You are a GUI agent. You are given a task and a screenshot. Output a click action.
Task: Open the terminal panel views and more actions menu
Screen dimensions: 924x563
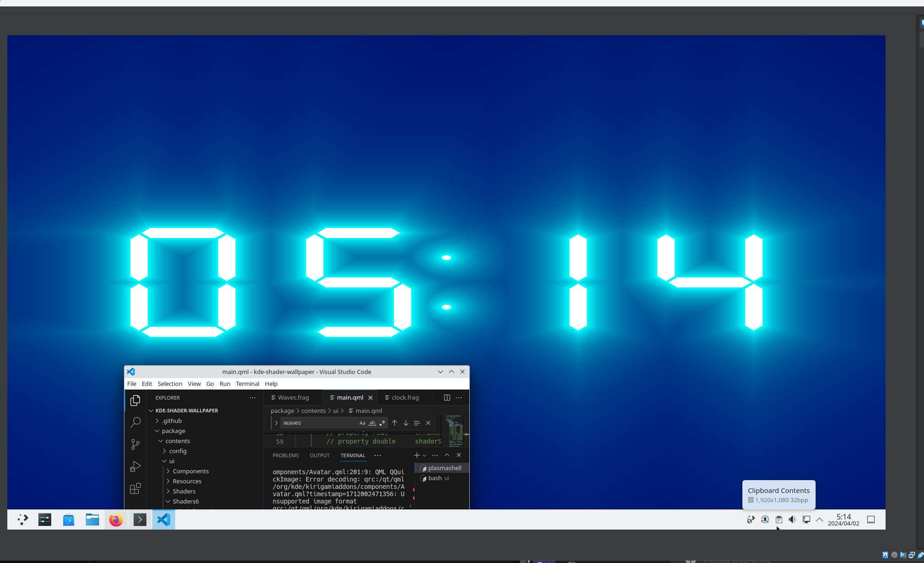tap(435, 455)
